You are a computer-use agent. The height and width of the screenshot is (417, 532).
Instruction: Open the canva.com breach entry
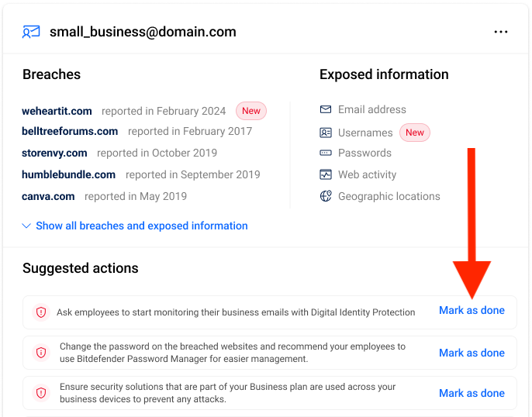48,196
